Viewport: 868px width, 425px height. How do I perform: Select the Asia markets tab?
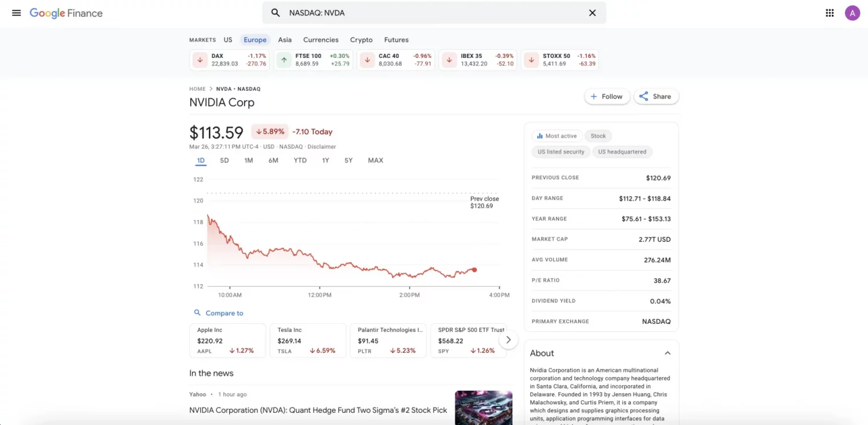click(285, 40)
